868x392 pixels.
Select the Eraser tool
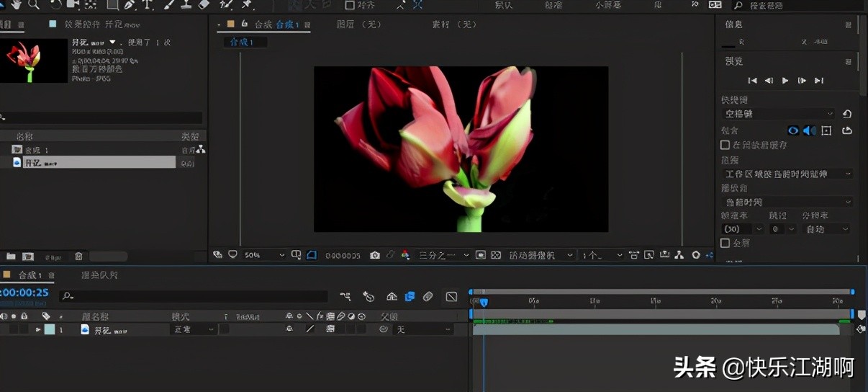click(x=204, y=4)
